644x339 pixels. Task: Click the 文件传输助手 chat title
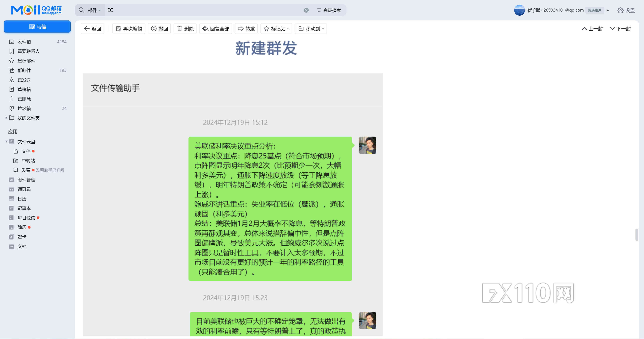tap(115, 88)
